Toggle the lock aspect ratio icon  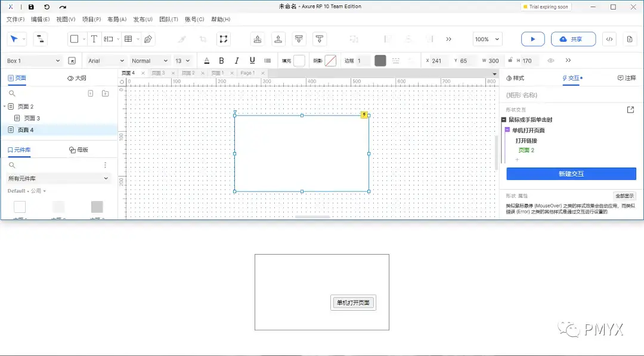click(x=510, y=61)
